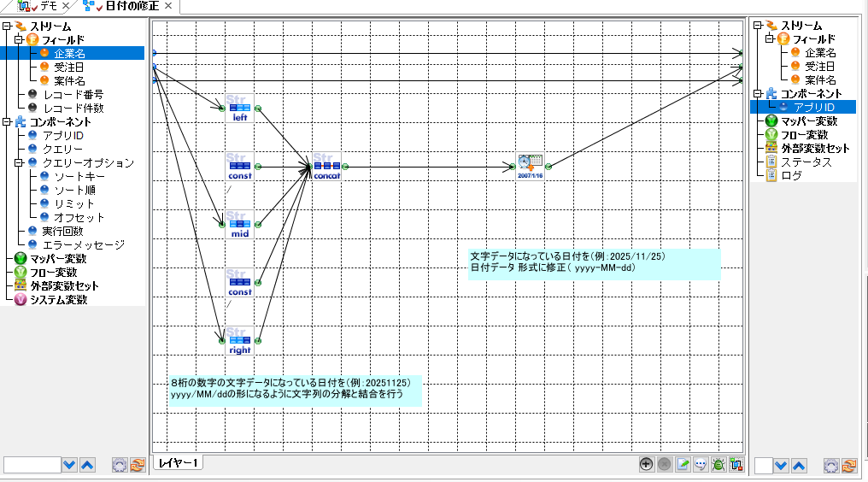Collapse クエリーオプション node in left tree
The width and height of the screenshot is (868, 482).
click(x=21, y=162)
